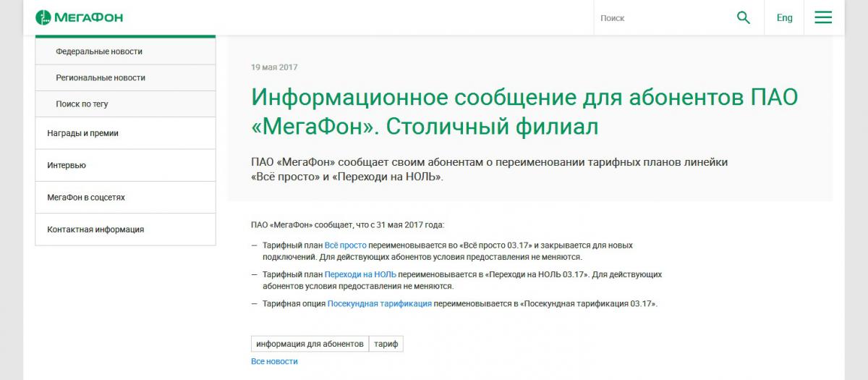
Task: Open Контактная информация page
Action: click(95, 229)
